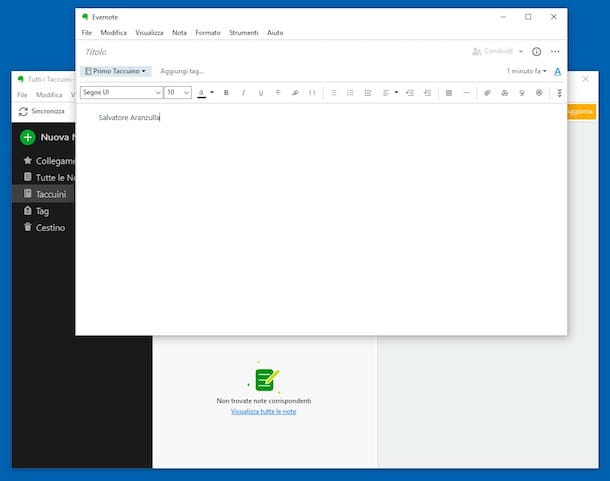Screen dimensions: 610x481
Task: Open the note info icon
Action: (x=536, y=51)
